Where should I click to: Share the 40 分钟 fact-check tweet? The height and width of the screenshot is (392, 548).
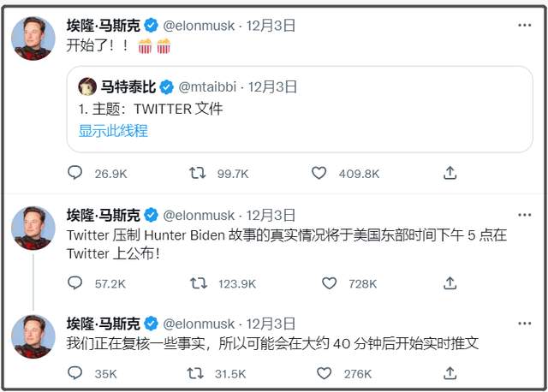(450, 373)
